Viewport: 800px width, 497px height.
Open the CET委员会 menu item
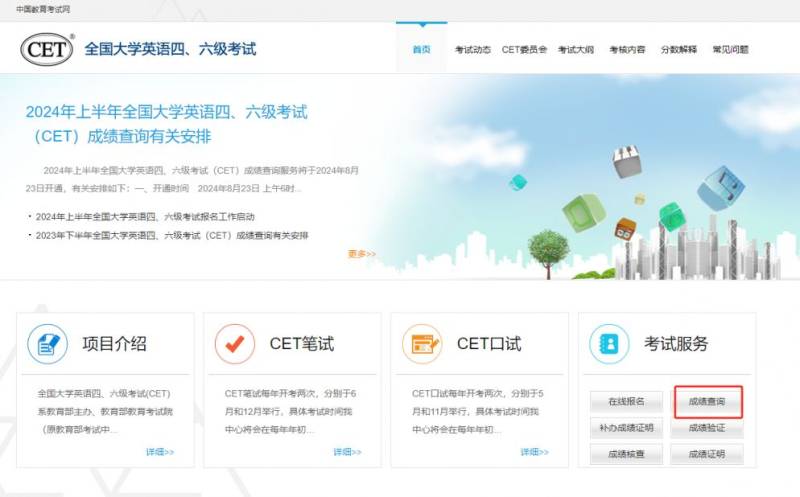coord(524,49)
